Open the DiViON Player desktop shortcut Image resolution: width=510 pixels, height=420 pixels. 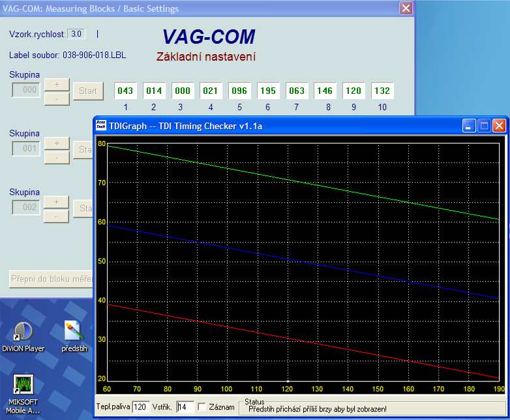point(23,332)
